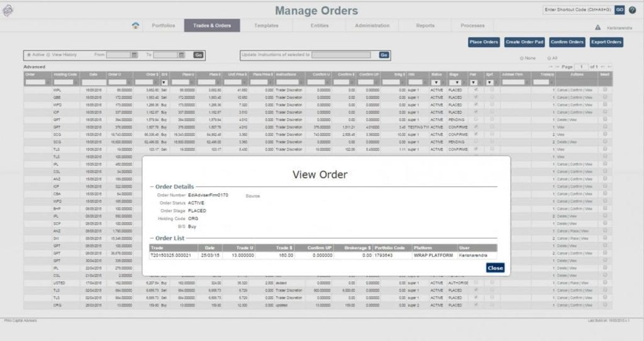
Task: Click the user alert icon beside Kerisnarendra
Action: tap(597, 28)
